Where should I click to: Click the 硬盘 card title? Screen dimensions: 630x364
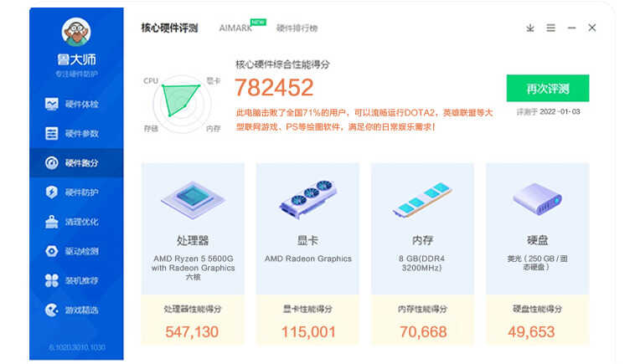point(537,240)
